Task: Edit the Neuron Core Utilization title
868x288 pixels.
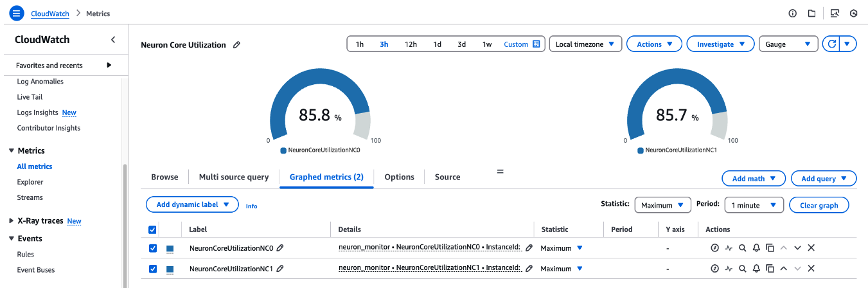Action: click(236, 45)
